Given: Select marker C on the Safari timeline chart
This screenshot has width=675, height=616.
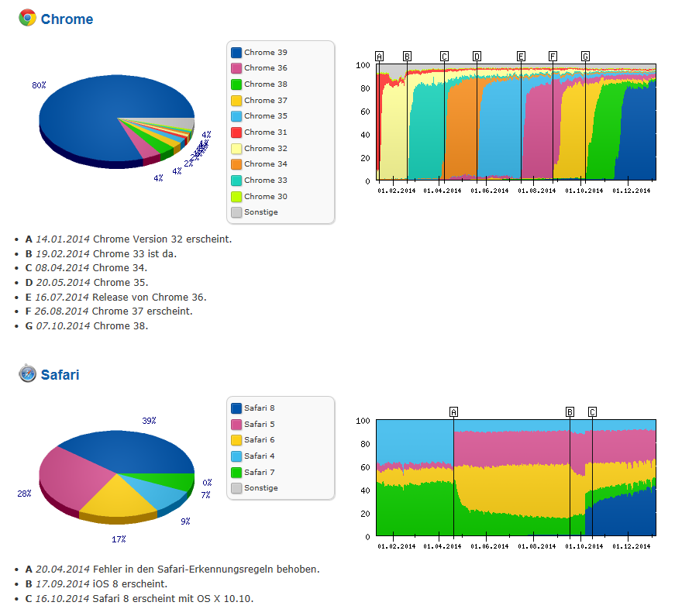Looking at the screenshot, I should coord(592,412).
